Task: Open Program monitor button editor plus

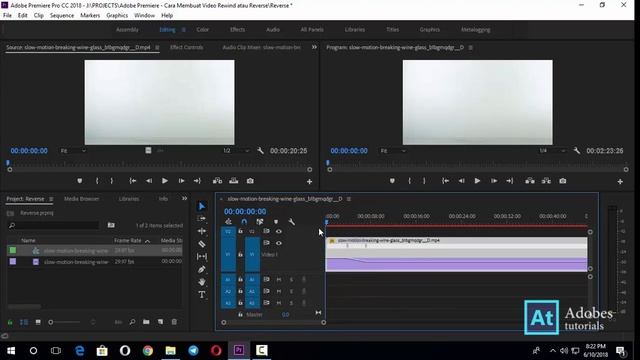Action: [x=620, y=181]
